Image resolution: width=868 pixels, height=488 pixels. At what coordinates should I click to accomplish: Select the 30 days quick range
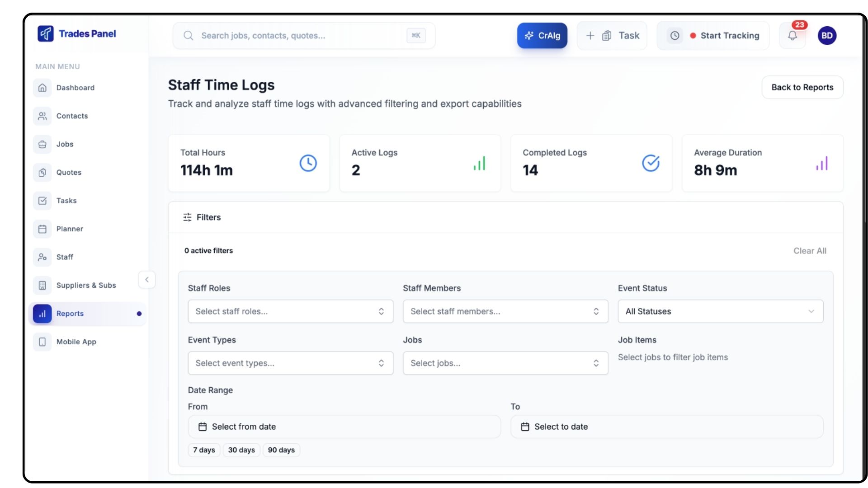(241, 450)
